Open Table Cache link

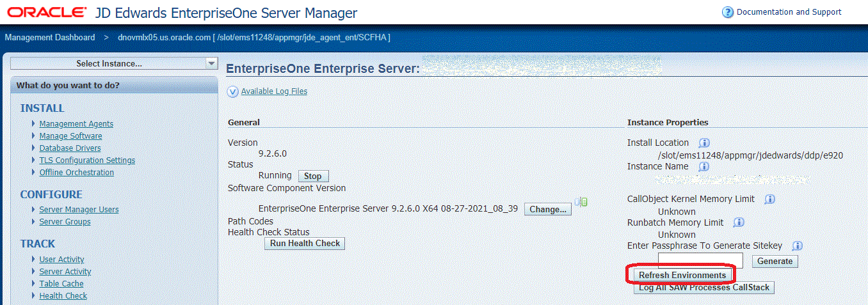click(x=61, y=284)
